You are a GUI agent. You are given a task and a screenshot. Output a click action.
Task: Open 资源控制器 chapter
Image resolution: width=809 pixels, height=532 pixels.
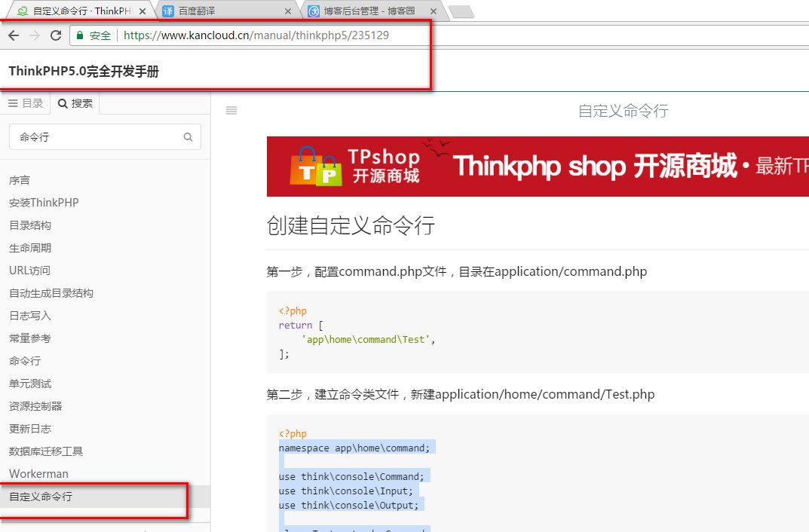(35, 406)
